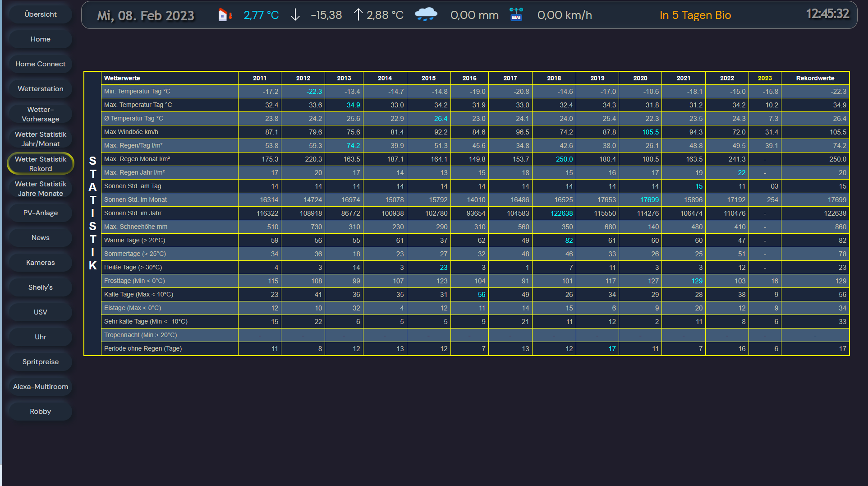Click the up arrow maximum temperature icon
Image resolution: width=868 pixels, height=486 pixels.
pyautogui.click(x=358, y=15)
